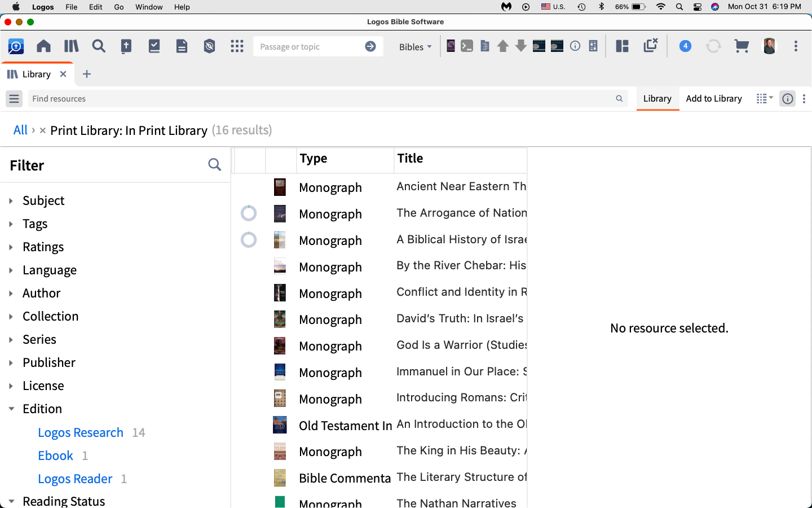Expand the Subject filter
812x508 pixels.
coord(11,201)
